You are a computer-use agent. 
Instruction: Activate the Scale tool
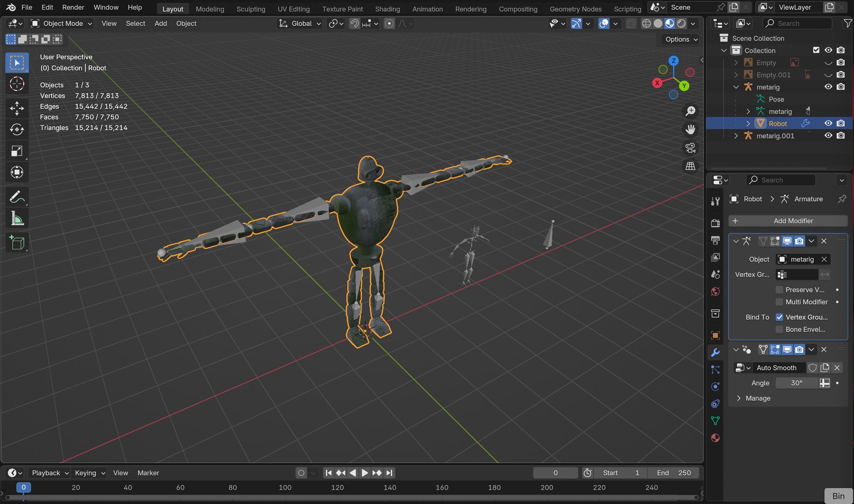click(17, 151)
